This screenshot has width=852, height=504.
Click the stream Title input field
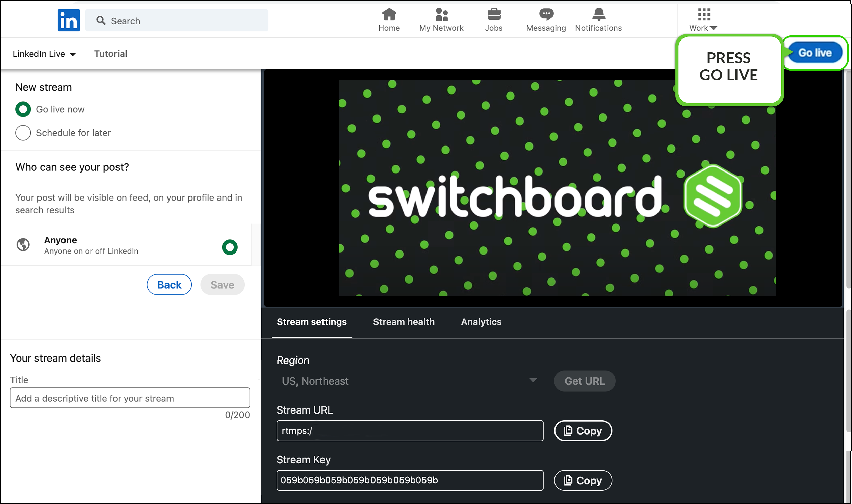(x=130, y=398)
